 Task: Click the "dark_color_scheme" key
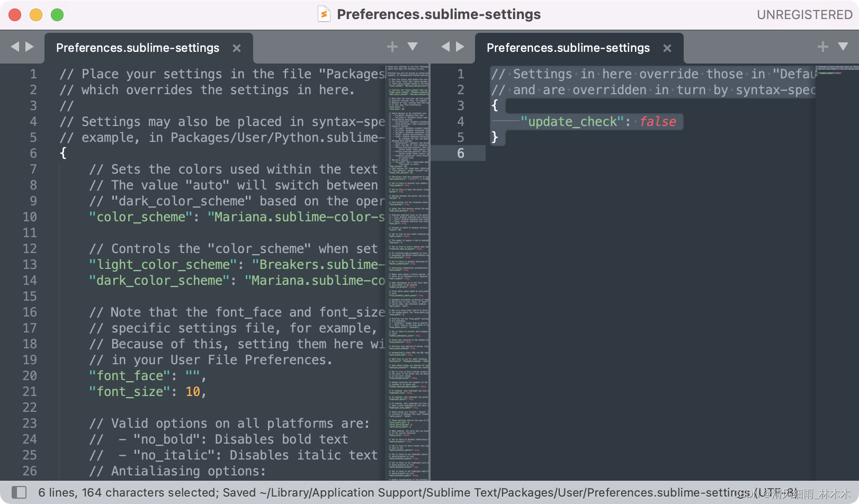click(x=159, y=281)
